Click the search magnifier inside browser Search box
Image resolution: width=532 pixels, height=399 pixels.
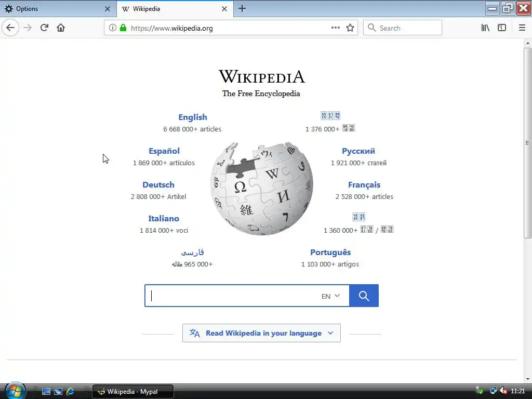371,28
